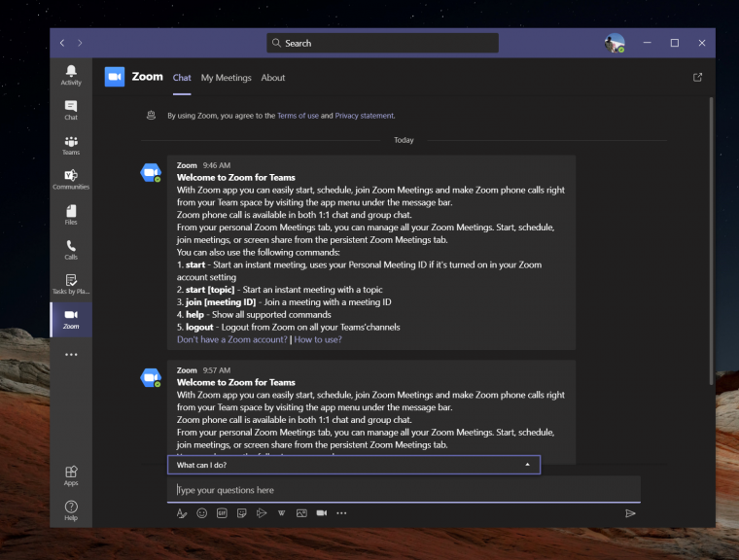Open more compose options ellipsis
This screenshot has width=739, height=560.
(341, 513)
